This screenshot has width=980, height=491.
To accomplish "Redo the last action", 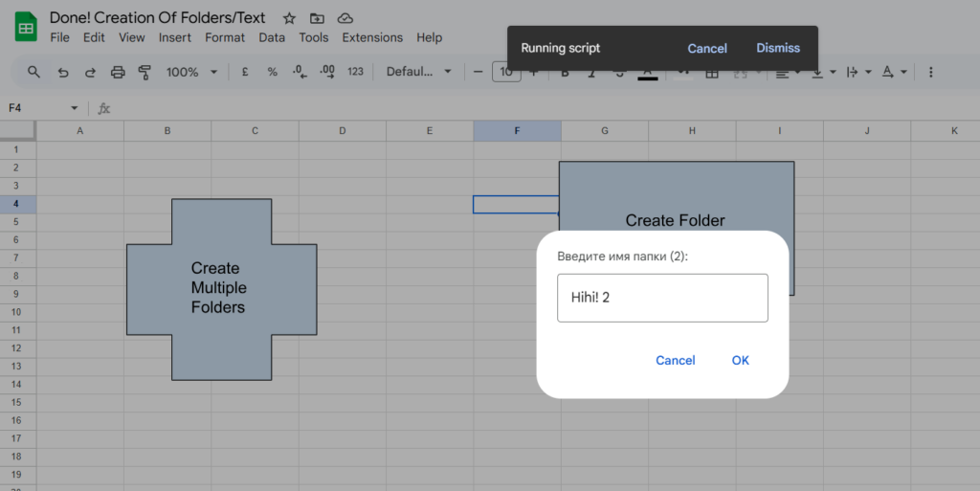I will [x=90, y=72].
